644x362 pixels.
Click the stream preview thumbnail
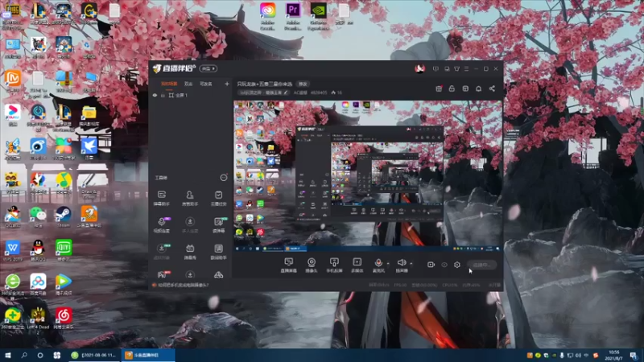click(368, 175)
